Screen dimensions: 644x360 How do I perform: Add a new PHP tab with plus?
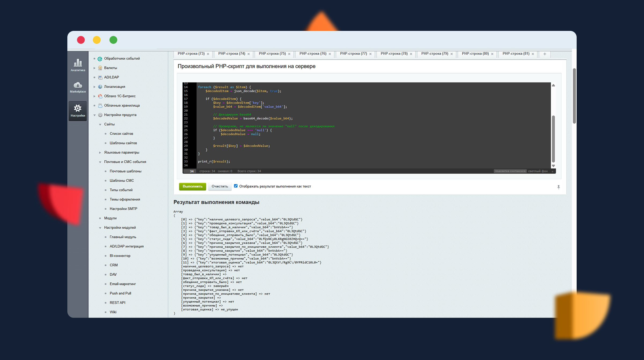(545, 54)
